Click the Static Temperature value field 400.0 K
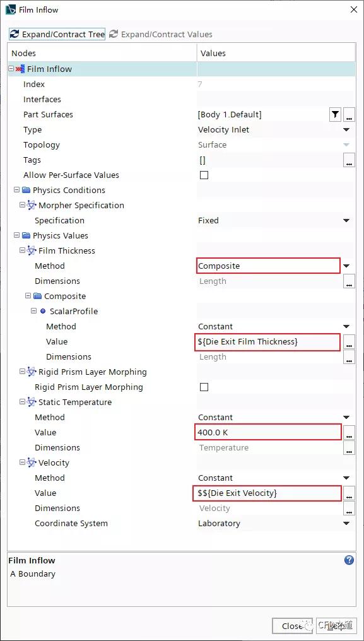The image size is (364, 641). (x=268, y=433)
